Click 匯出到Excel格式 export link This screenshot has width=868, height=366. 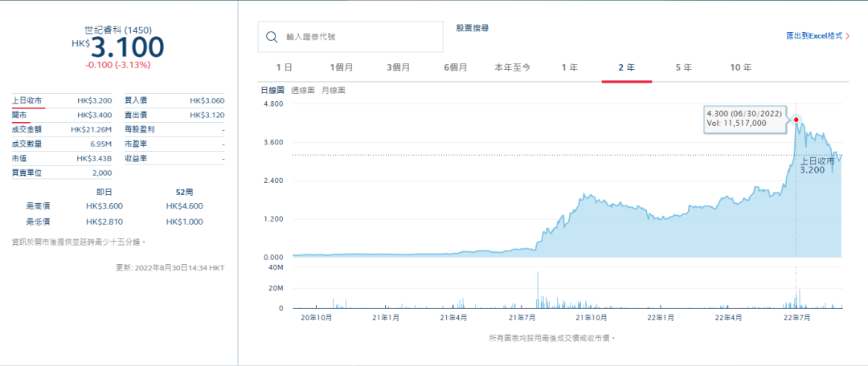tap(814, 36)
